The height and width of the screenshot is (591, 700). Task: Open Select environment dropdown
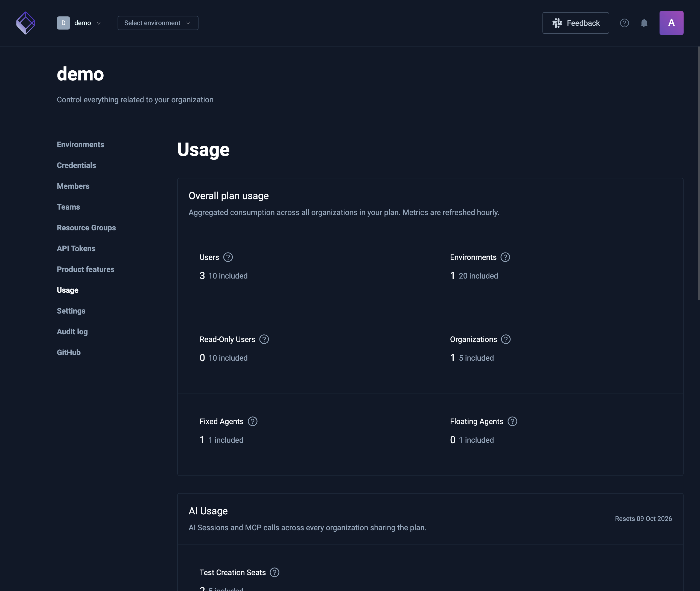pyautogui.click(x=158, y=23)
